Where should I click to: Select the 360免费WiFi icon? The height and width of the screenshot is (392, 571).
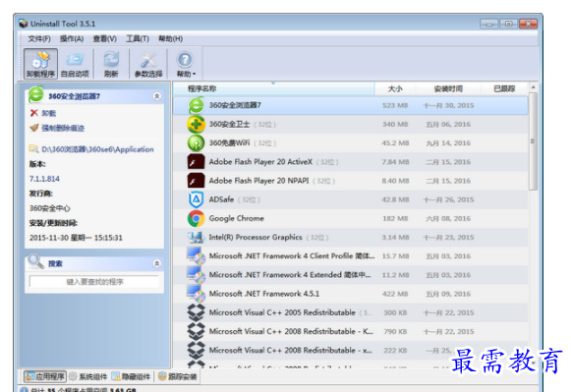(196, 143)
